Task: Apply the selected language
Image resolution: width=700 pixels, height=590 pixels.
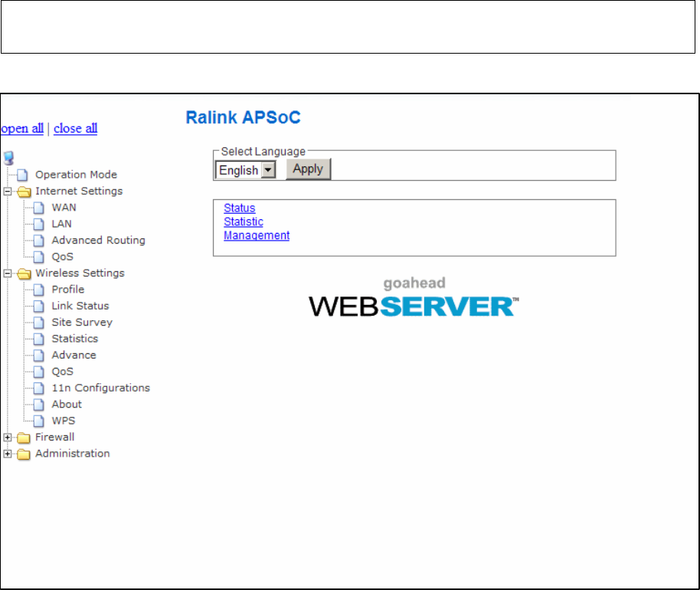Action: click(308, 169)
